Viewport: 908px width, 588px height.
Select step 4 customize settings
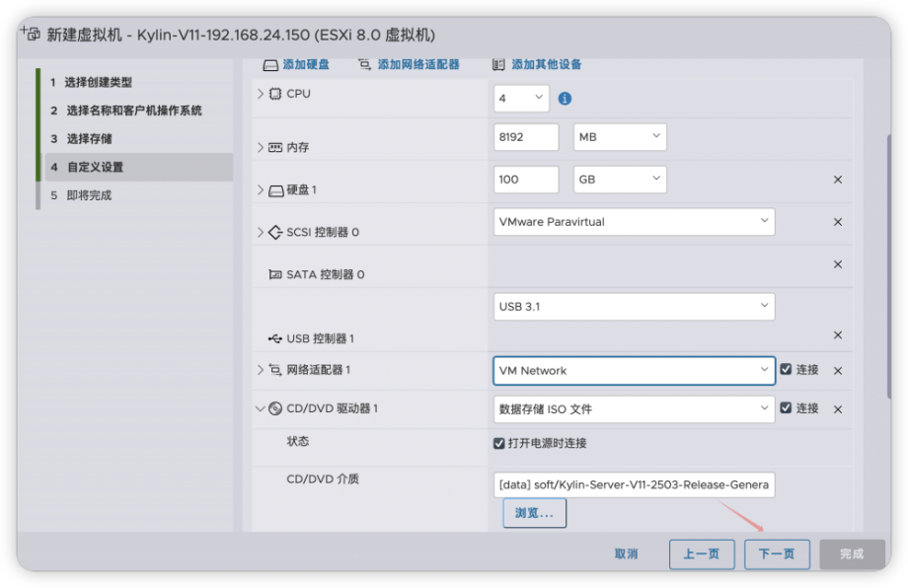coord(138,168)
